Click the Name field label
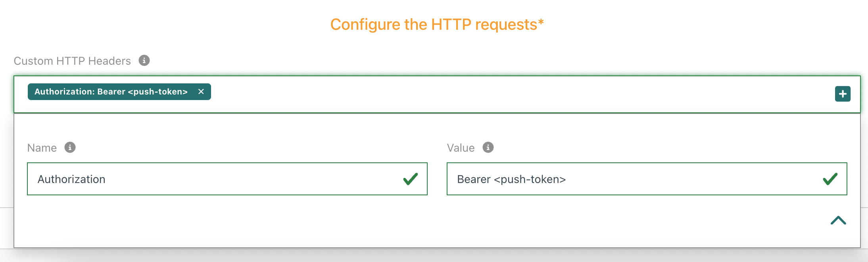The width and height of the screenshot is (868, 262). point(42,148)
